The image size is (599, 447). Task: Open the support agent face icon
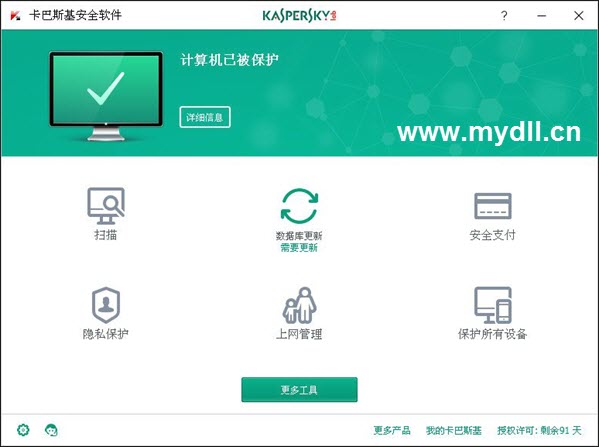point(51,430)
